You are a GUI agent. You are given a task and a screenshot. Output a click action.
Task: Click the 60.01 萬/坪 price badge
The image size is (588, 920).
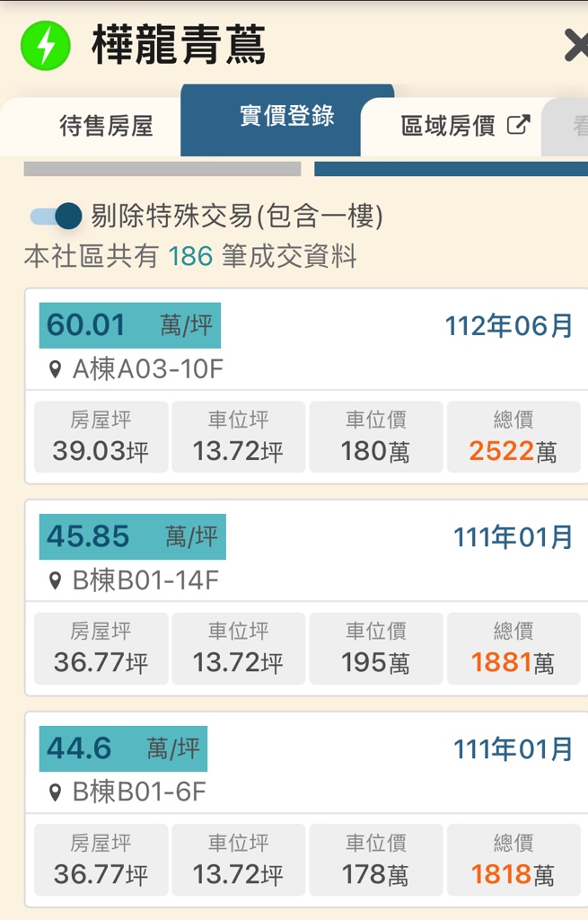(x=130, y=325)
